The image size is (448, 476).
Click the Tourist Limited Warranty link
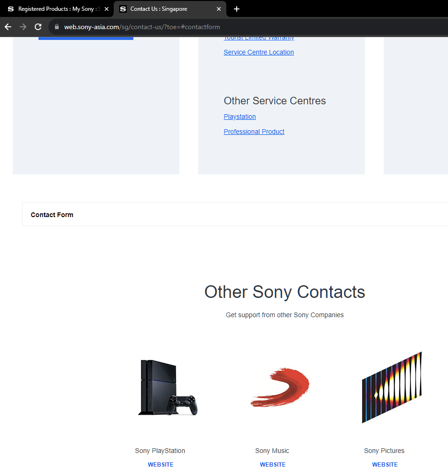coord(259,38)
